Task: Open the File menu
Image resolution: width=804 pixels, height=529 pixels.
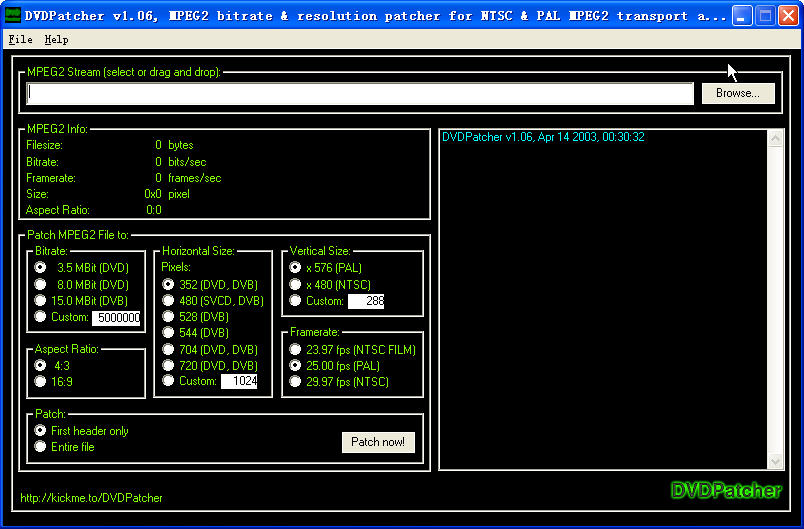Action: coord(21,39)
